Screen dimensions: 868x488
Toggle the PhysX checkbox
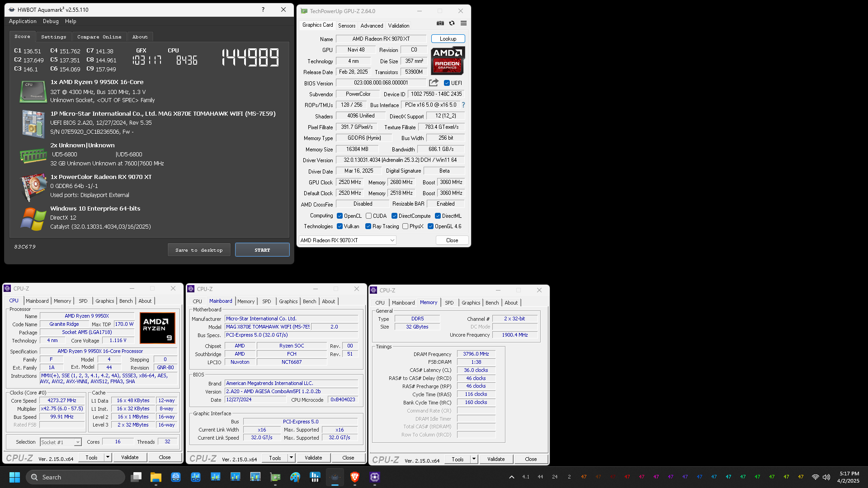(x=405, y=226)
